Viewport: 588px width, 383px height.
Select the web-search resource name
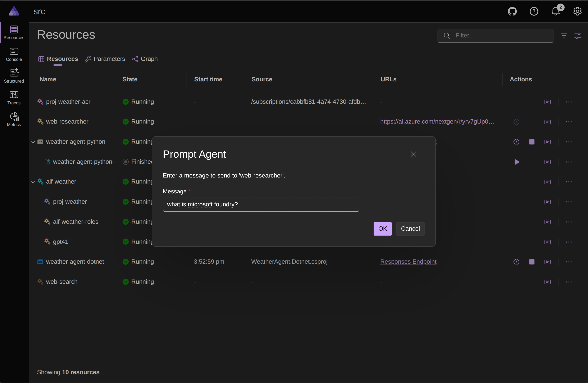click(x=62, y=282)
